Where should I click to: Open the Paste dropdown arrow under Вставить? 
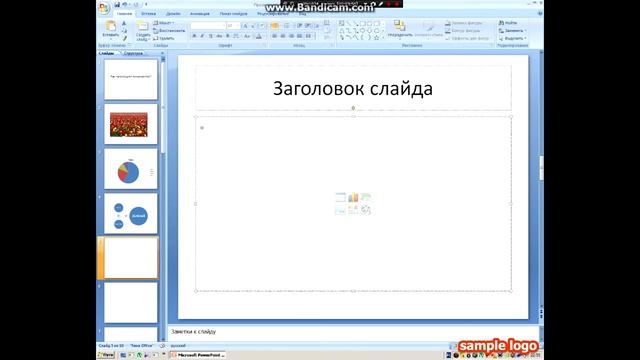(111, 38)
